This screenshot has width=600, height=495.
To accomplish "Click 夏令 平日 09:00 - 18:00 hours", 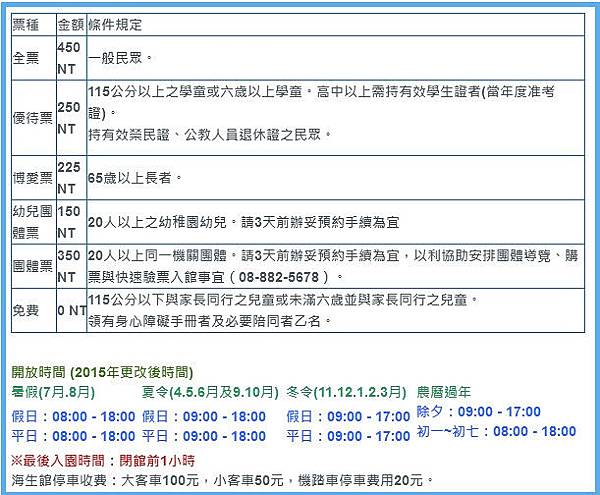I will tap(204, 436).
